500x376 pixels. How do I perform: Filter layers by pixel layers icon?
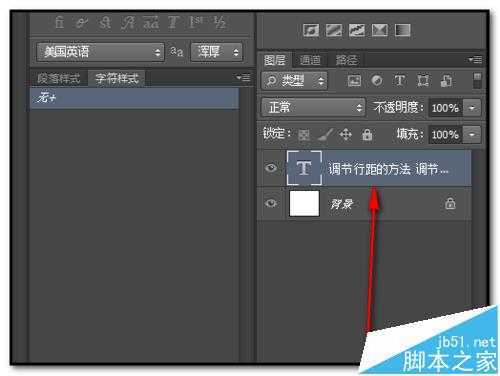click(354, 81)
